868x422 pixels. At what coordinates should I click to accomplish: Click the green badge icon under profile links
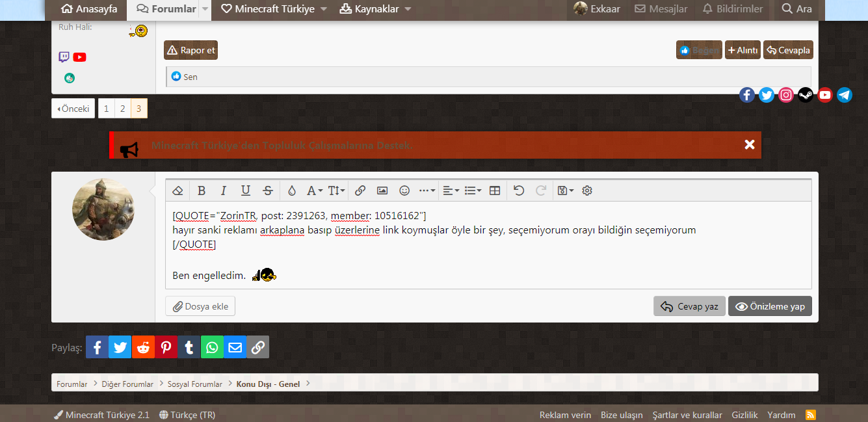pyautogui.click(x=70, y=78)
